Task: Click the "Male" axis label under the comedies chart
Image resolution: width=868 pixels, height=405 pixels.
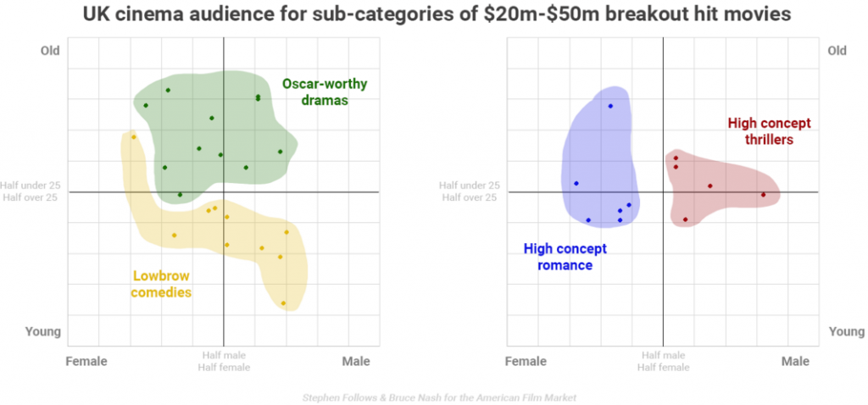Action: tap(356, 361)
